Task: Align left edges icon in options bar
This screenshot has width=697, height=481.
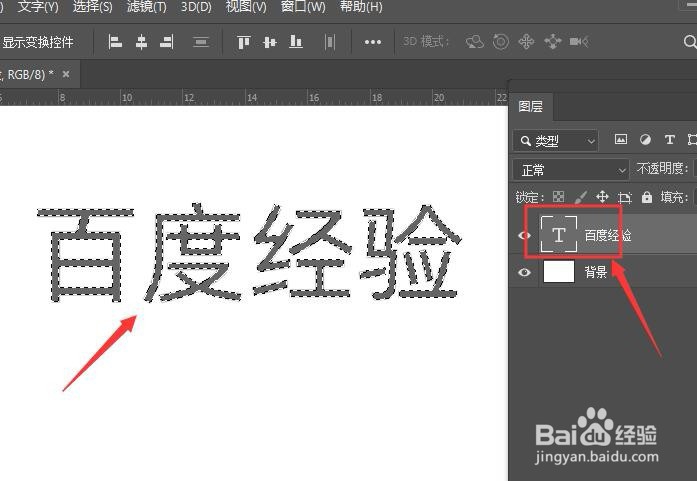Action: 115,42
